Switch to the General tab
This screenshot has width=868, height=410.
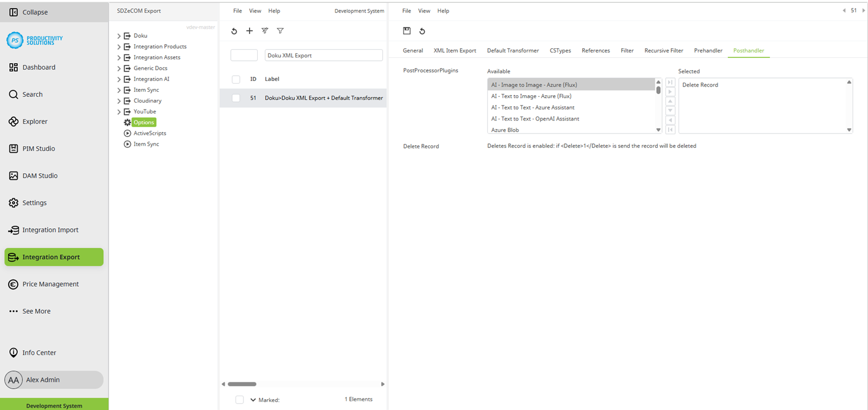pyautogui.click(x=412, y=50)
